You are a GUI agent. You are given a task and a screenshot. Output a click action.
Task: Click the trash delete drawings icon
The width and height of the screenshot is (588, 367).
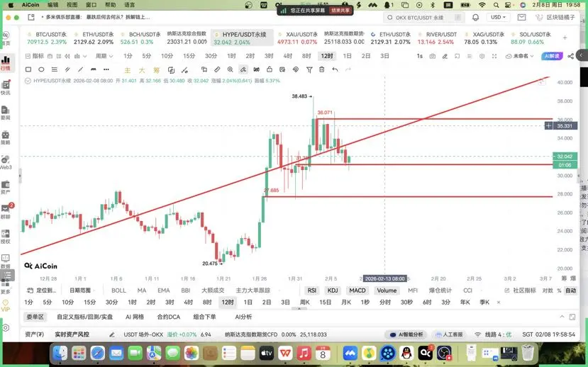click(322, 69)
